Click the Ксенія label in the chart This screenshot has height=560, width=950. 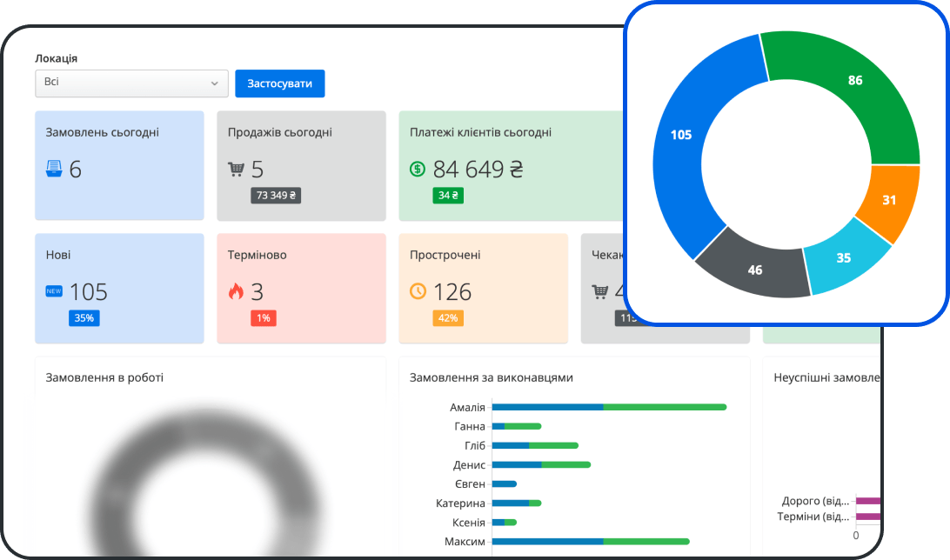click(469, 523)
